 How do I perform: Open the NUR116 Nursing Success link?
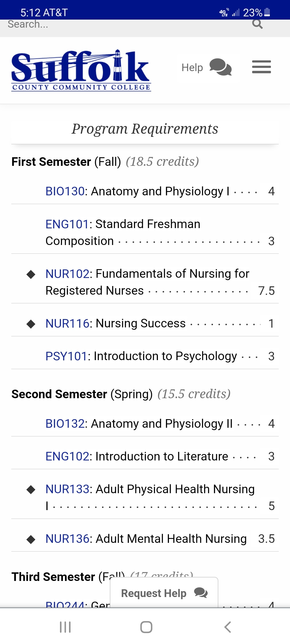67,323
